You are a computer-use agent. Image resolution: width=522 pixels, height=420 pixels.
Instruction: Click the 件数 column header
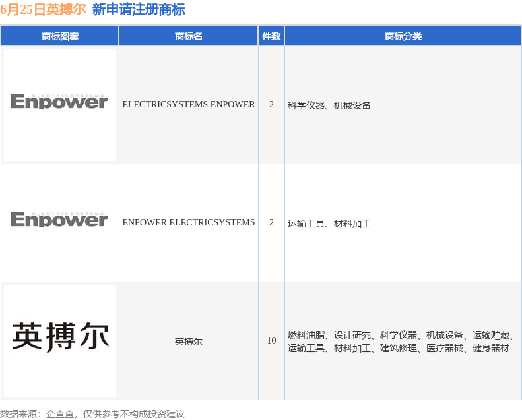(271, 36)
